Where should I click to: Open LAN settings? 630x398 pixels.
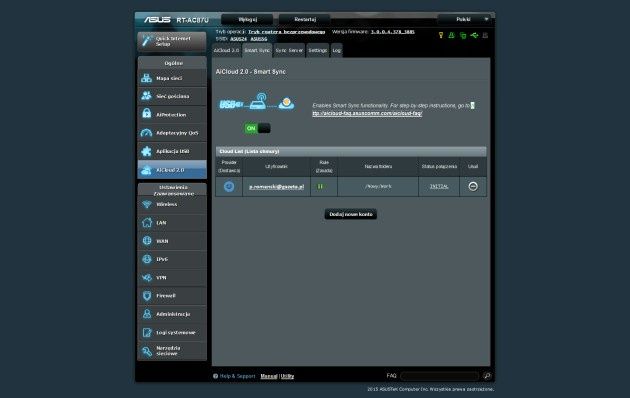click(x=172, y=222)
